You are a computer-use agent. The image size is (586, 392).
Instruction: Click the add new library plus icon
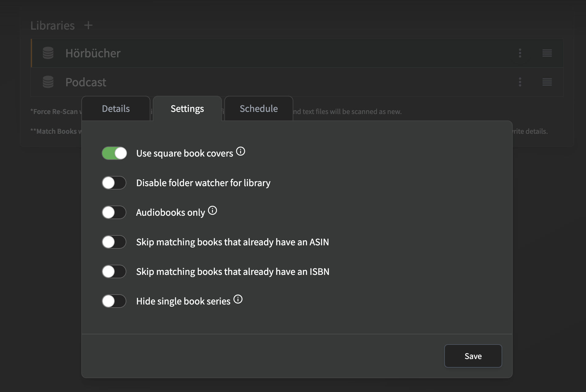88,25
